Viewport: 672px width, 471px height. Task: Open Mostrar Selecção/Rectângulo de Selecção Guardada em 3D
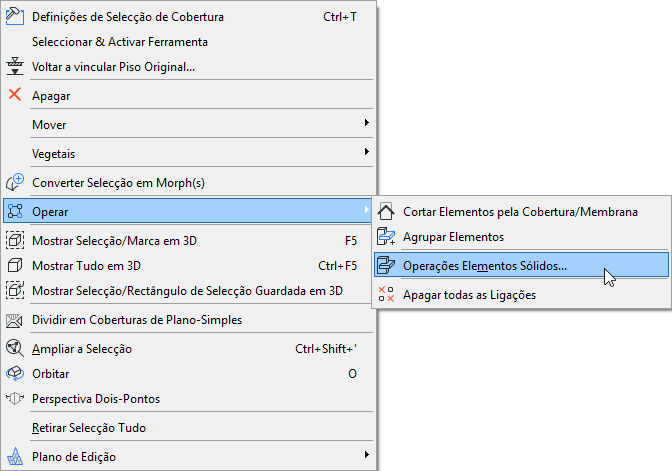[x=188, y=291]
